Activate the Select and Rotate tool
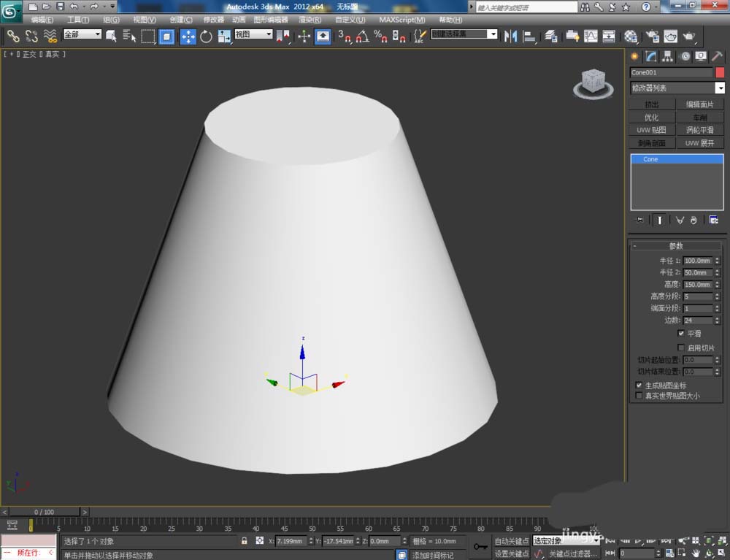This screenshot has width=730, height=560. pos(206,36)
